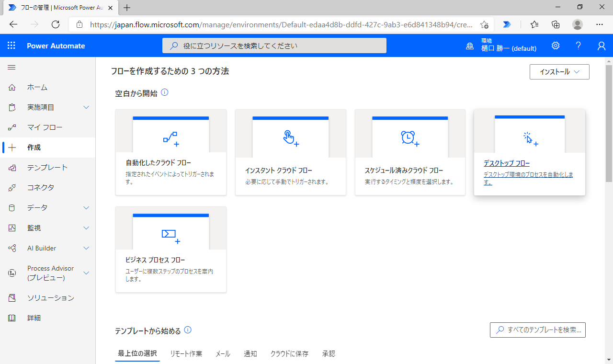The height and width of the screenshot is (364, 613).
Task: Open the 自動化したクラウド フロー card
Action: [171, 152]
